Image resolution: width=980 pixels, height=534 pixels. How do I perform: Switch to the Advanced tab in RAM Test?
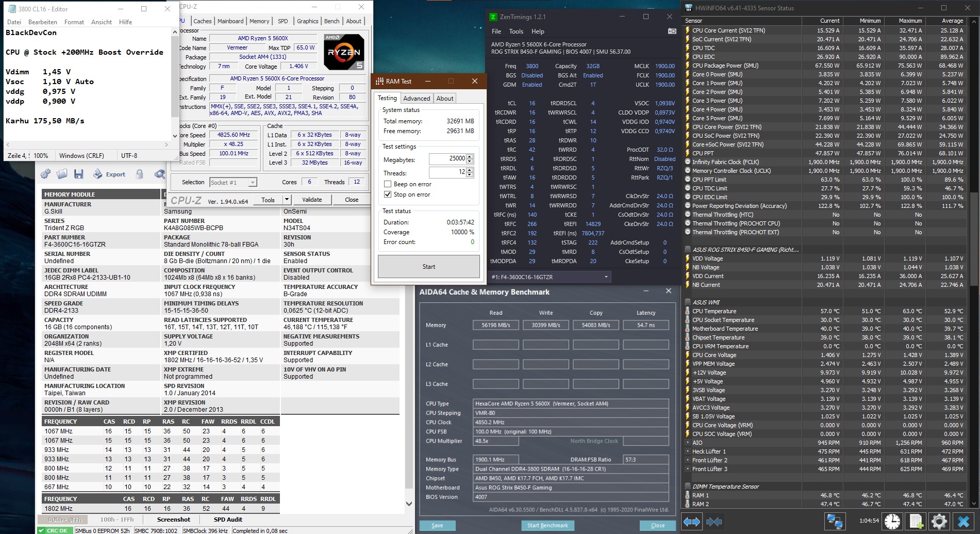tap(417, 99)
